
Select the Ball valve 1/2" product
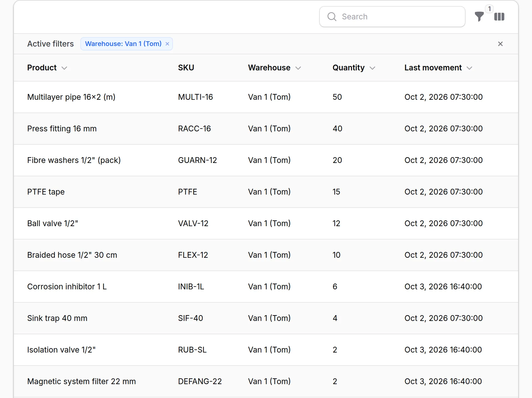pos(53,223)
